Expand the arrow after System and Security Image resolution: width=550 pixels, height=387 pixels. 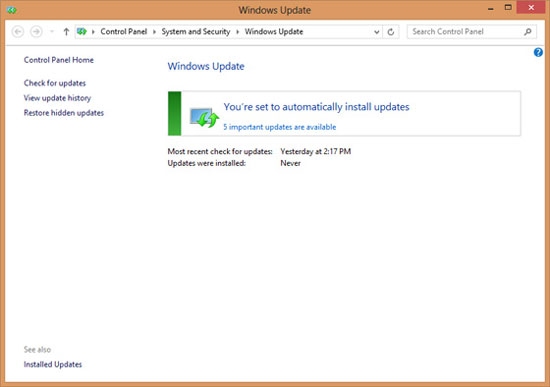237,32
